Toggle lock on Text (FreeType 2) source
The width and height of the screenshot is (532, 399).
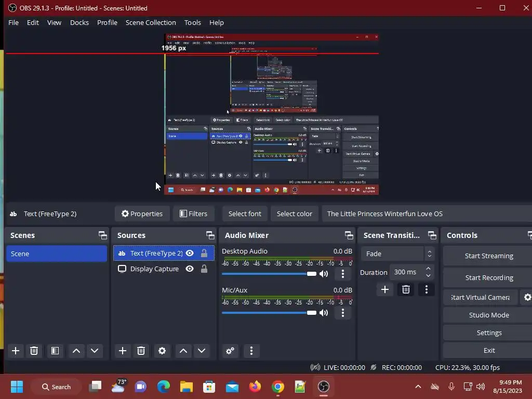204,253
